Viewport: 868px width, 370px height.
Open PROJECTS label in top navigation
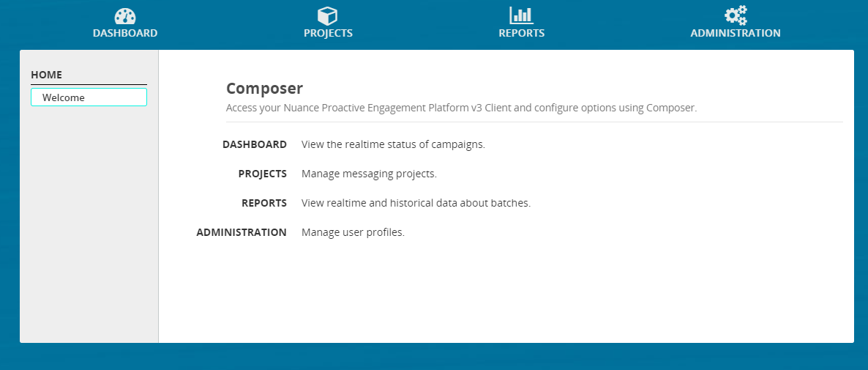(x=328, y=33)
